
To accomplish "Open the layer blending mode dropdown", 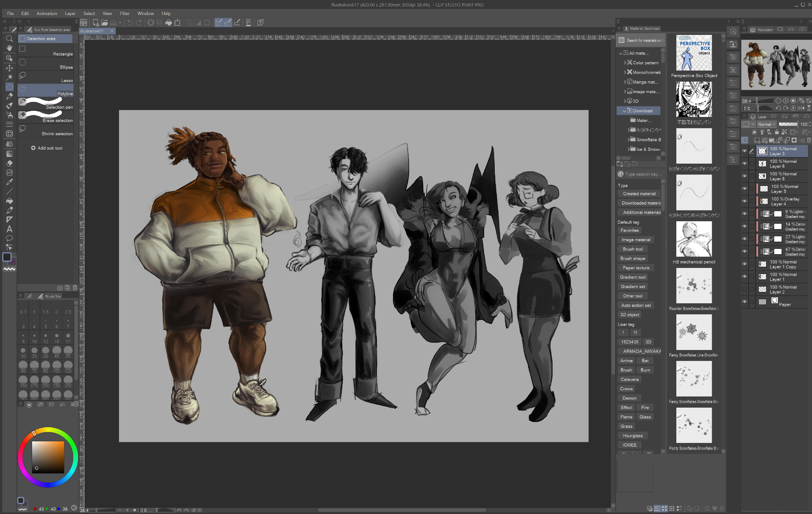I will 767,124.
